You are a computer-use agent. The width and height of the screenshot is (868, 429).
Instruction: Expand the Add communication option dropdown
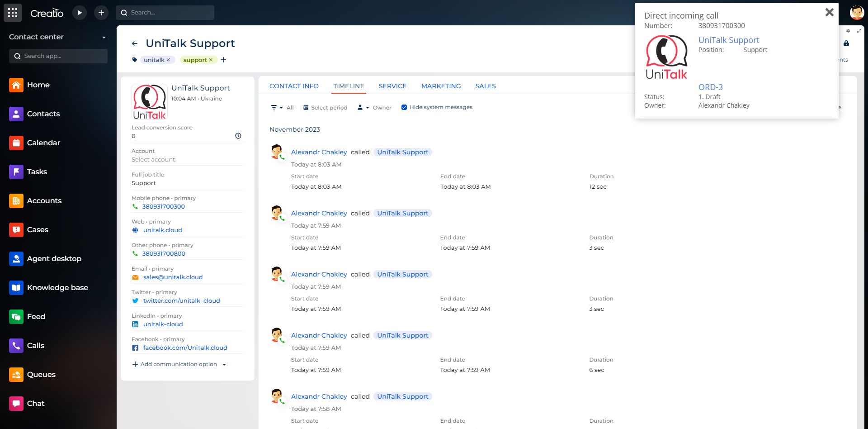225,364
